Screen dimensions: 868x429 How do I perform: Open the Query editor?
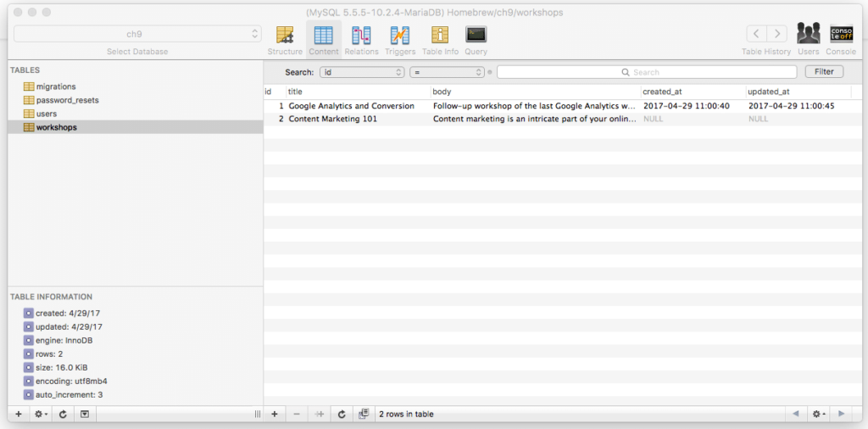(x=476, y=41)
